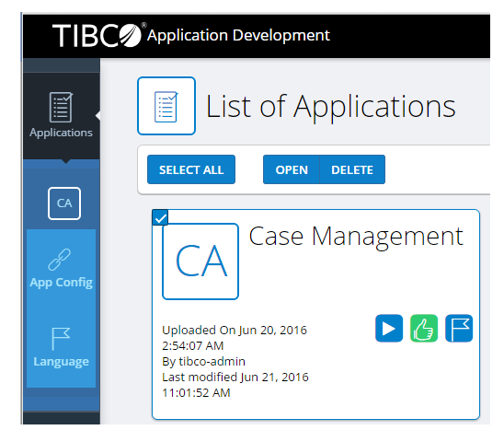Click the blue flag icon on Case Management
The width and height of the screenshot is (504, 430).
pos(459,329)
